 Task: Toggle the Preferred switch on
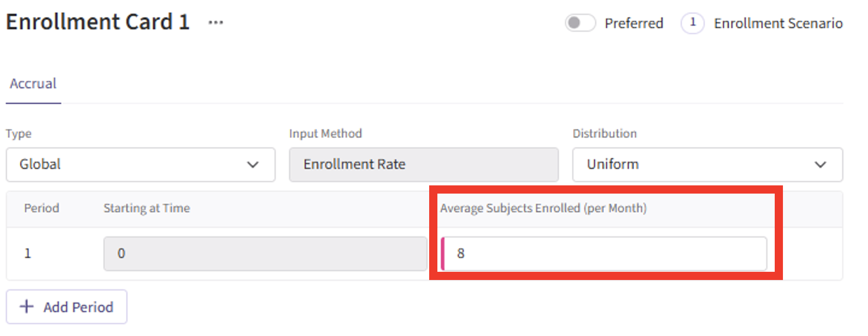tap(580, 23)
